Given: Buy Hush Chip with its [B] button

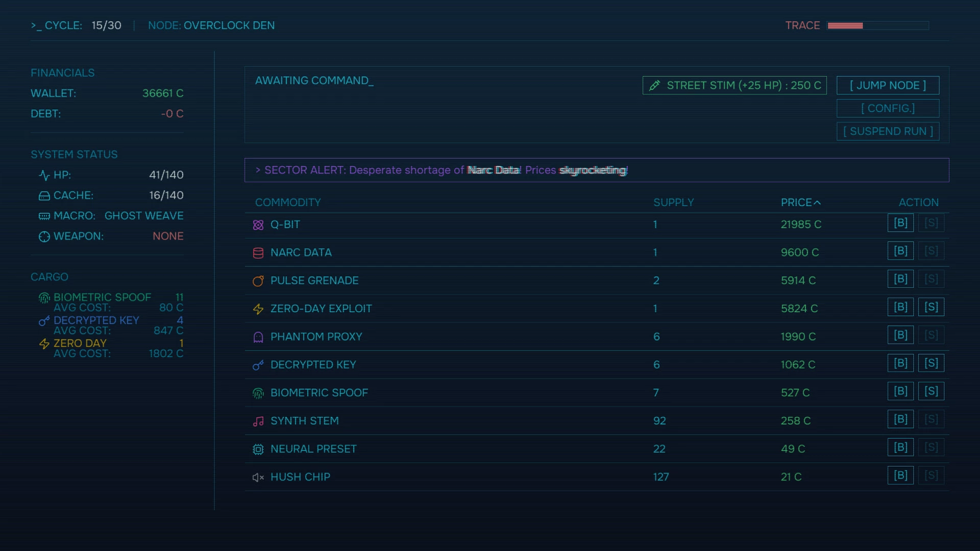Looking at the screenshot, I should (900, 475).
